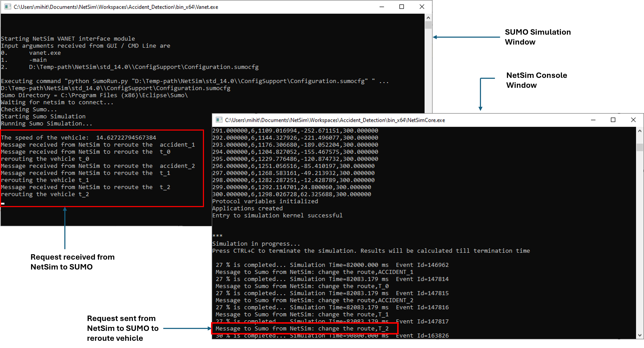Click the 'Simulation in progress...' console line
The height and width of the screenshot is (348, 644).
coord(256,244)
